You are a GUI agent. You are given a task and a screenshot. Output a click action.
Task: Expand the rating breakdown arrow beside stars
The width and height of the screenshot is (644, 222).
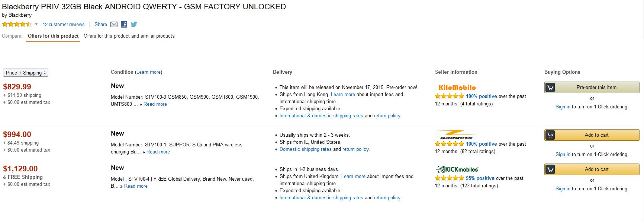[36, 25]
